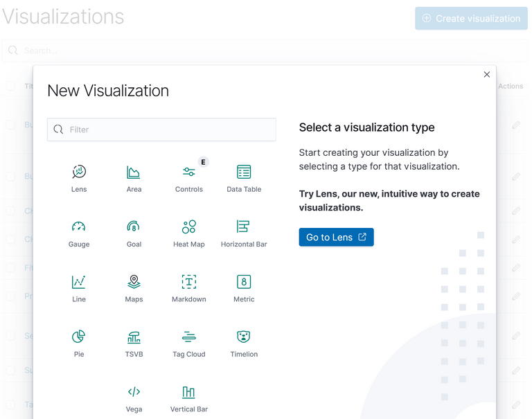Choose the Gauge visualization
Viewport: 532px width, 419px height.
coord(79,233)
